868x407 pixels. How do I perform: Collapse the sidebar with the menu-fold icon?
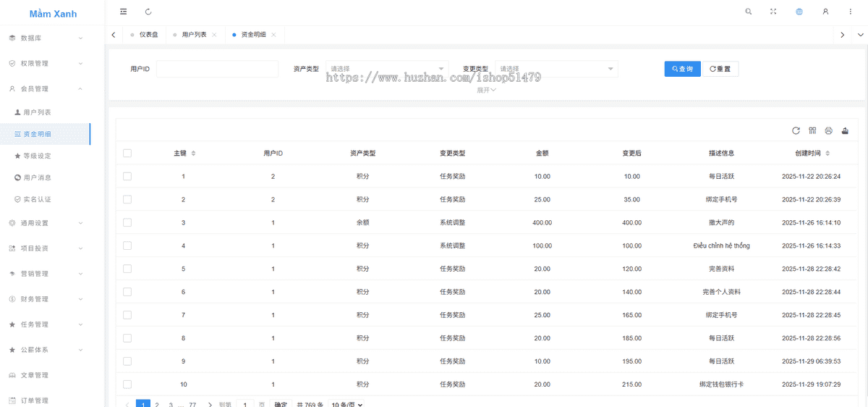click(124, 12)
